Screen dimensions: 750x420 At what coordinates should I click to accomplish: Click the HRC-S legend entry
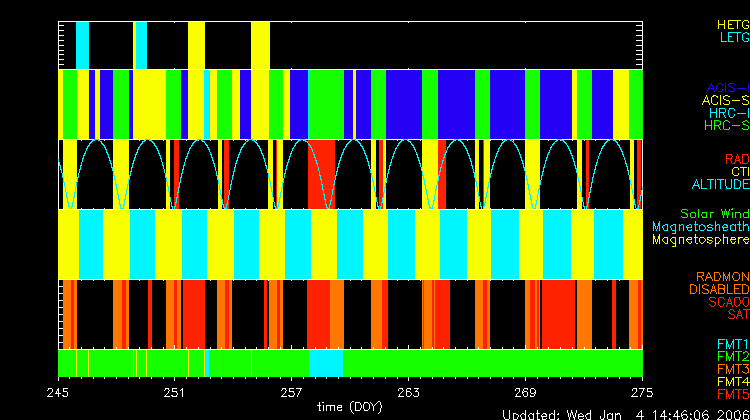coord(726,126)
